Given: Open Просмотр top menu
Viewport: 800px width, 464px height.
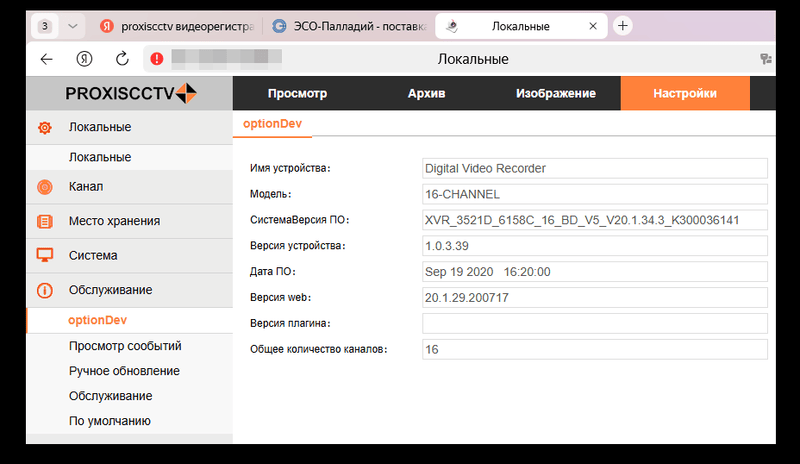Looking at the screenshot, I should [297, 93].
